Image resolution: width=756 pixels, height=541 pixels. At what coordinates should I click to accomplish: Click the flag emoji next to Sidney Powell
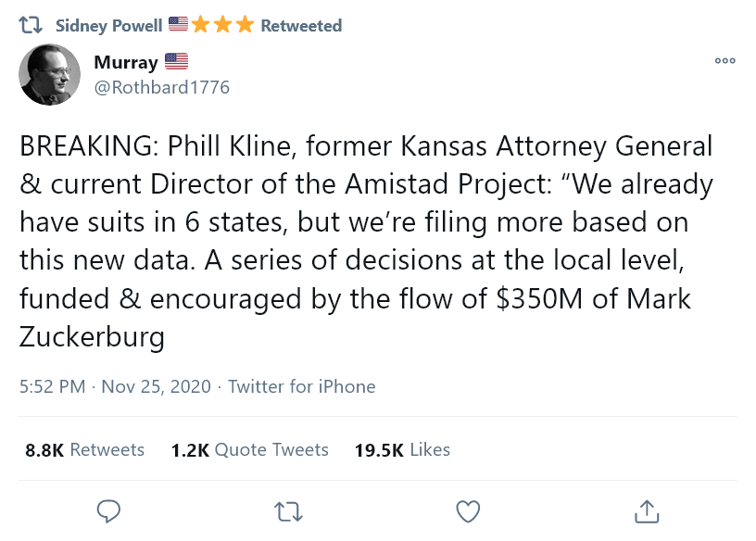pyautogui.click(x=179, y=25)
